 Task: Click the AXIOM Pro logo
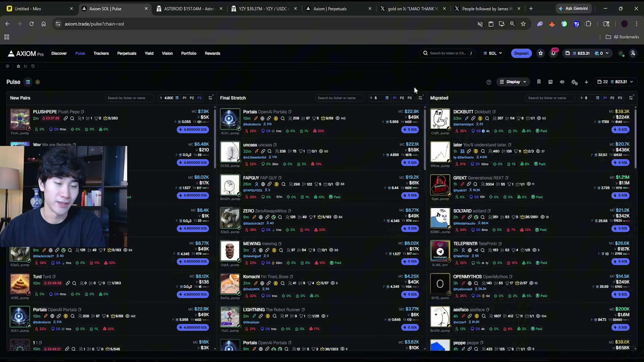tap(26, 54)
